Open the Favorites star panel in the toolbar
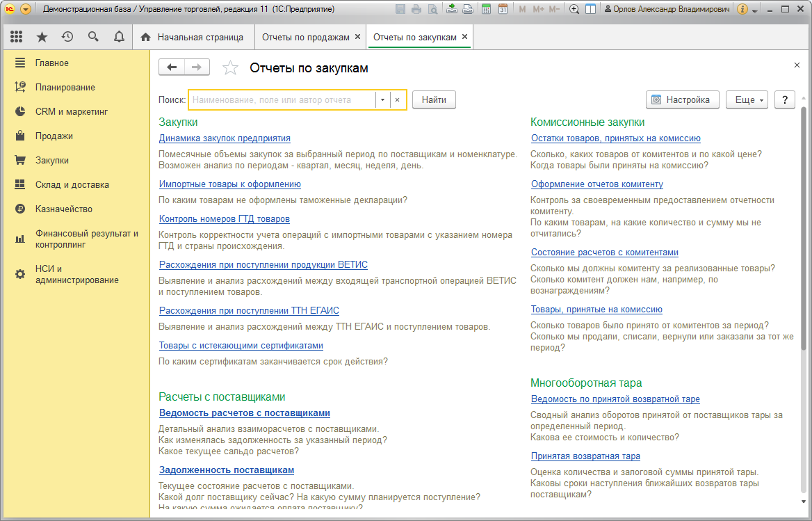 (x=42, y=37)
